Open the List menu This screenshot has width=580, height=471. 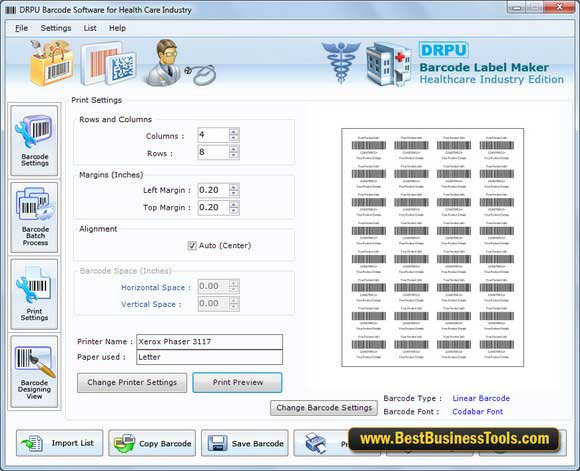pyautogui.click(x=90, y=28)
